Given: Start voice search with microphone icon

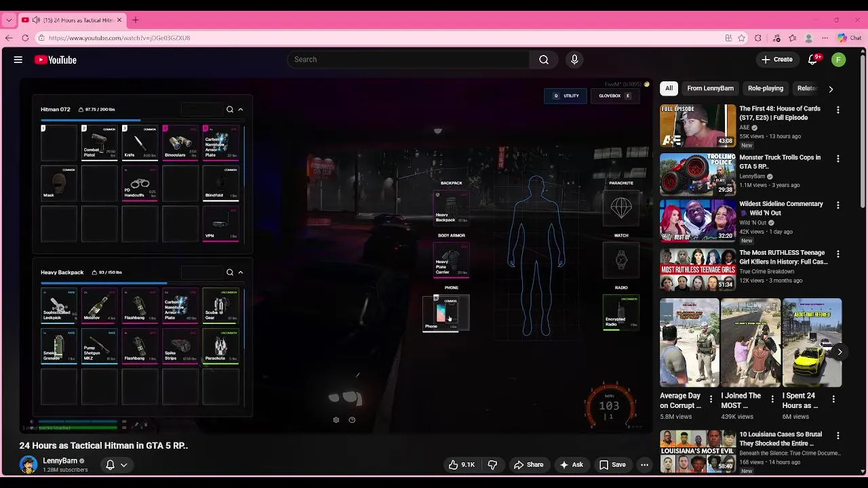Looking at the screenshot, I should click(574, 60).
